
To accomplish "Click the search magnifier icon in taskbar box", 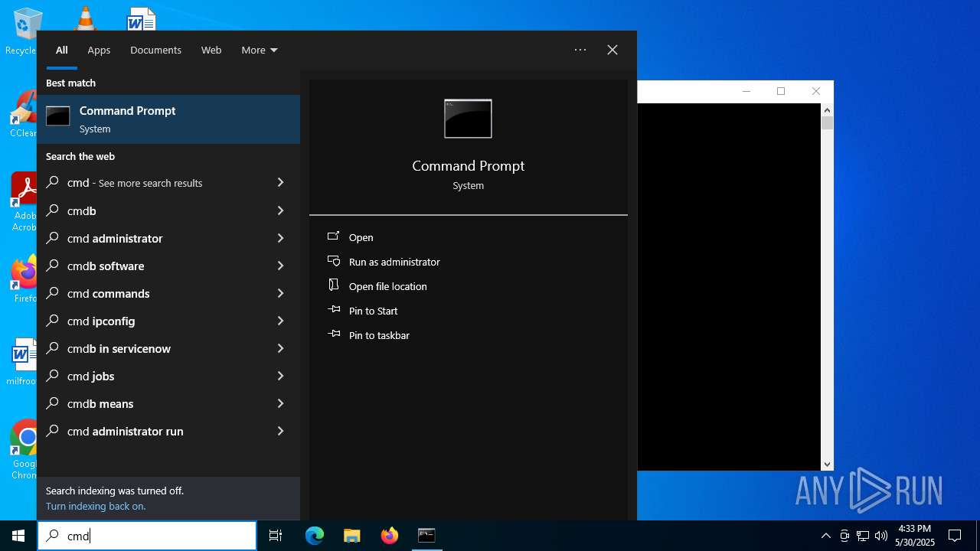I will pyautogui.click(x=52, y=536).
